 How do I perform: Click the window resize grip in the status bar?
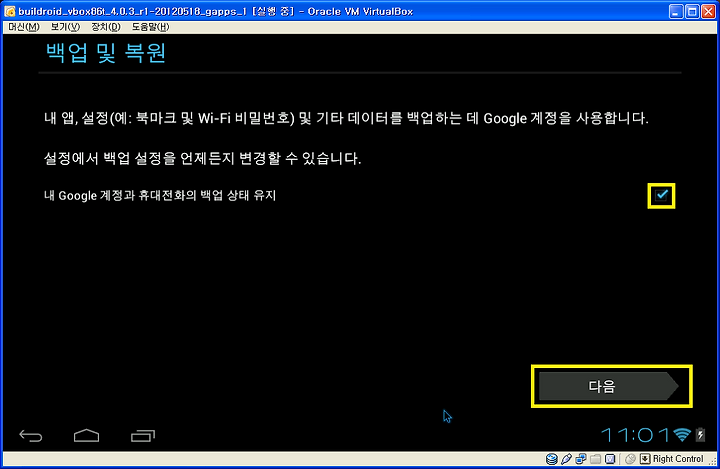(x=713, y=460)
